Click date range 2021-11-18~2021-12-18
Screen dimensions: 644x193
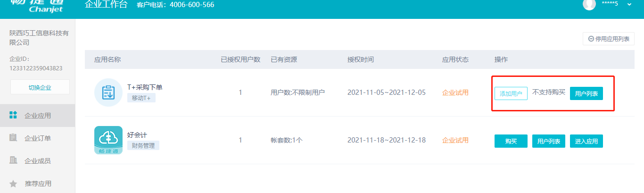[x=387, y=140]
